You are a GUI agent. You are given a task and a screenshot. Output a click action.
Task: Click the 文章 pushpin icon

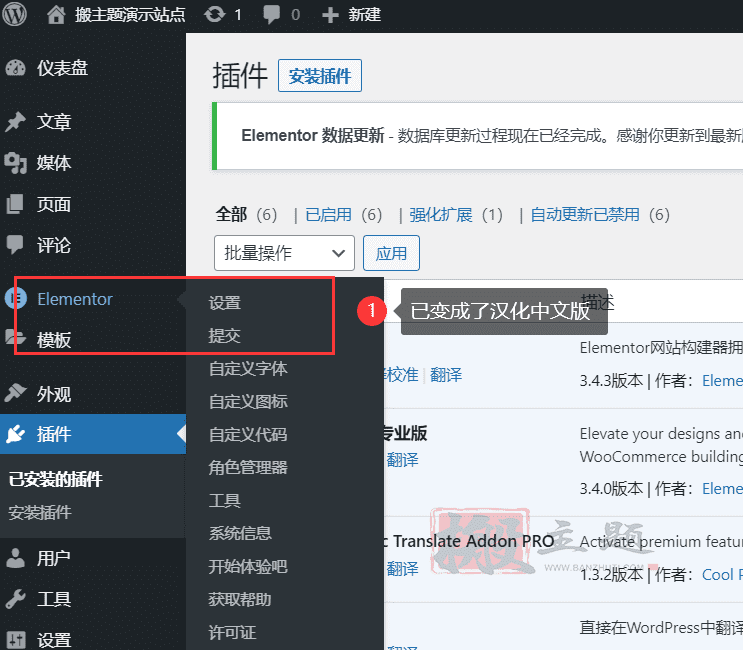[x=15, y=122]
